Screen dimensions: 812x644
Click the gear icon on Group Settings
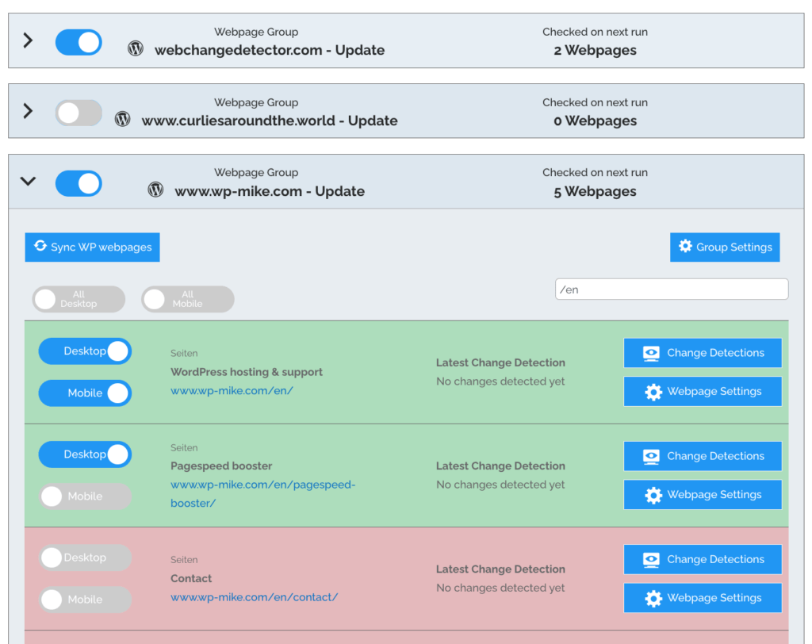pyautogui.click(x=685, y=247)
